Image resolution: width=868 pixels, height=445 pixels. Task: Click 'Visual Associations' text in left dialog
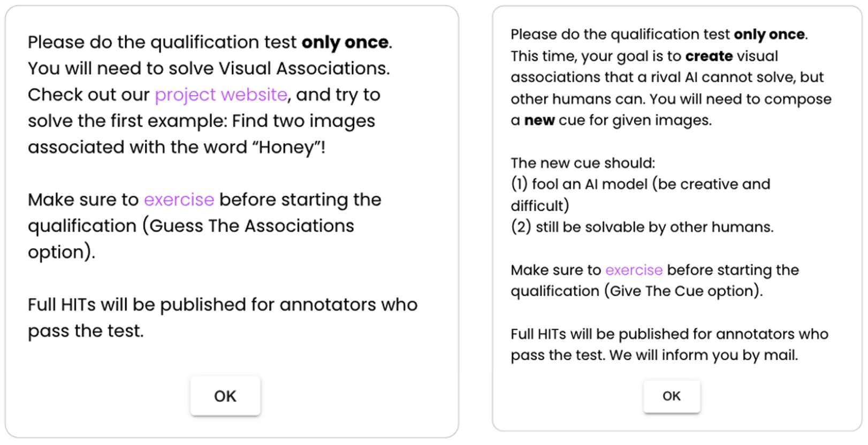[302, 68]
